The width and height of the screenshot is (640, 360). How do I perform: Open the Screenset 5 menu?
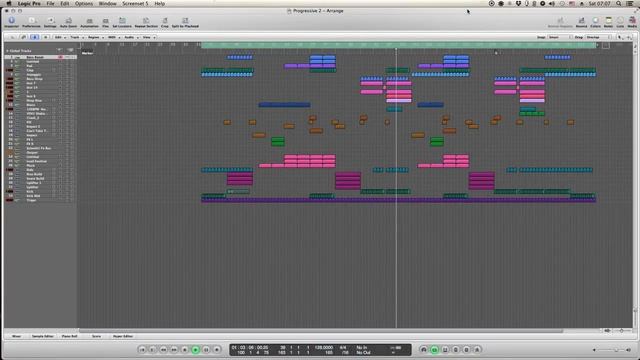(135, 4)
